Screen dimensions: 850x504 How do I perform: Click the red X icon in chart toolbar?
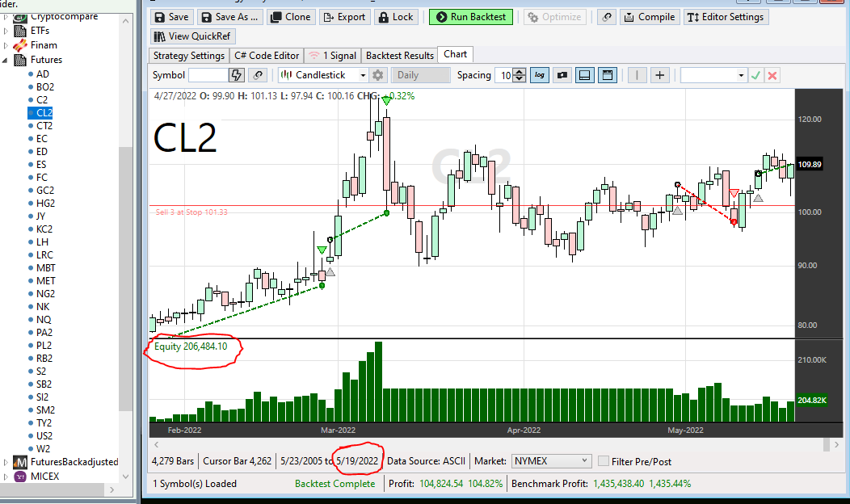pyautogui.click(x=772, y=75)
